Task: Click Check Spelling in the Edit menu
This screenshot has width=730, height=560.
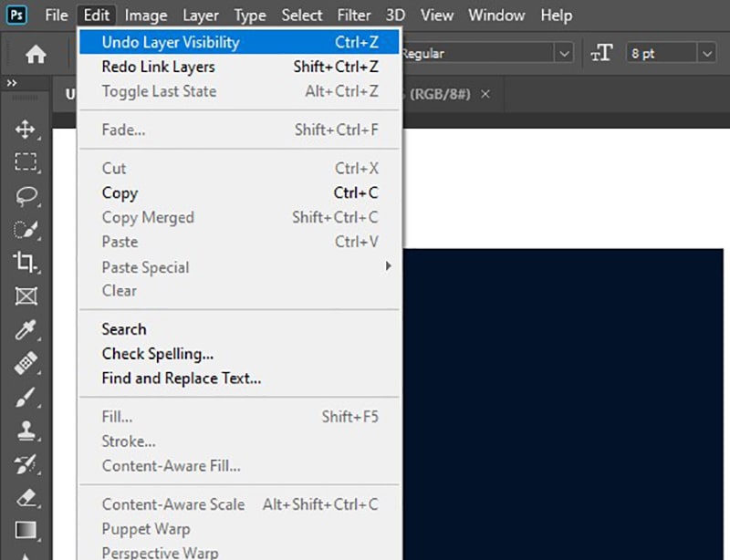Action: click(157, 354)
